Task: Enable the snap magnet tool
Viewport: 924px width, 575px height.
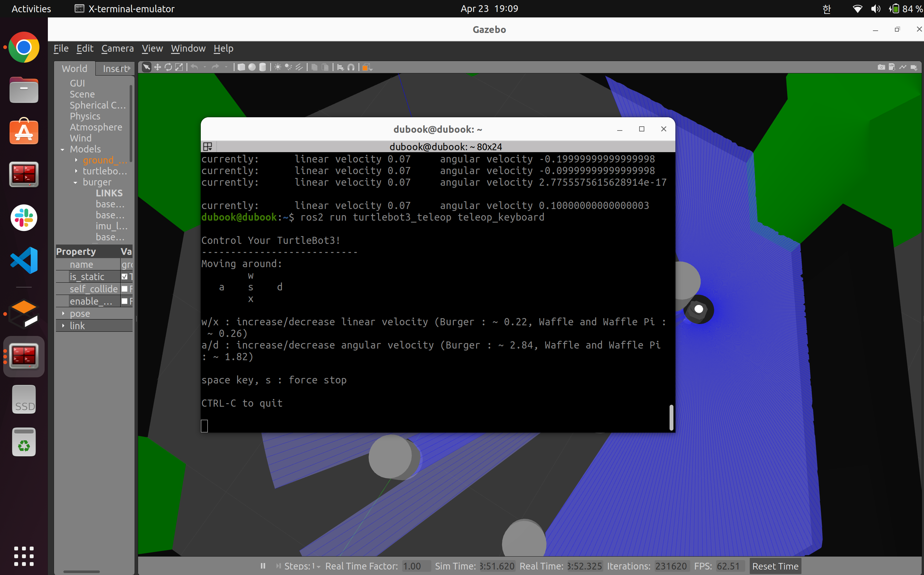Action: point(351,67)
